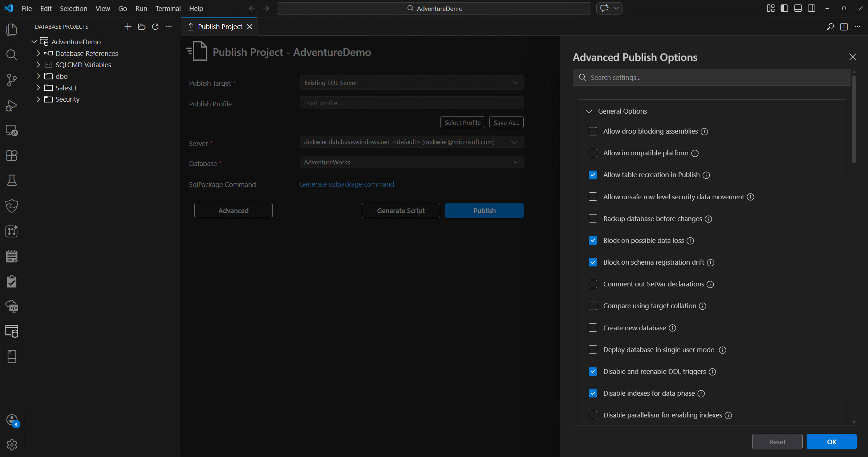Open Database Projects more actions ellipsis
868x457 pixels.
(169, 26)
